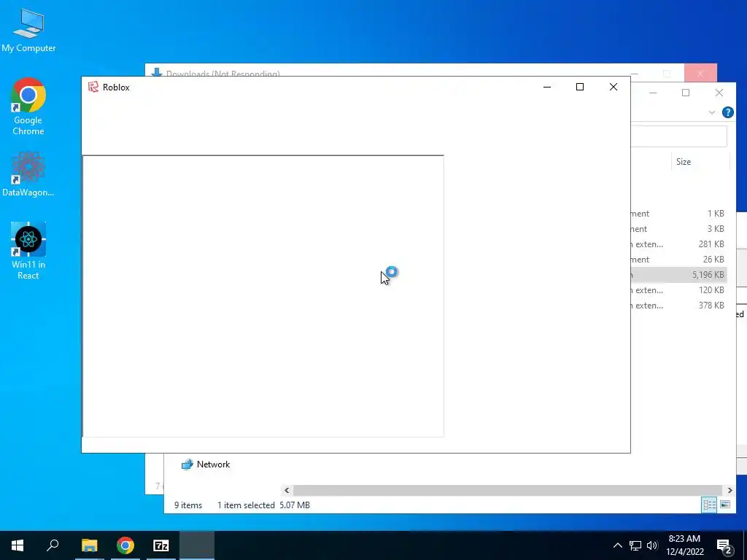Open File Explorer from the taskbar
The height and width of the screenshot is (560, 747).
pos(89,545)
